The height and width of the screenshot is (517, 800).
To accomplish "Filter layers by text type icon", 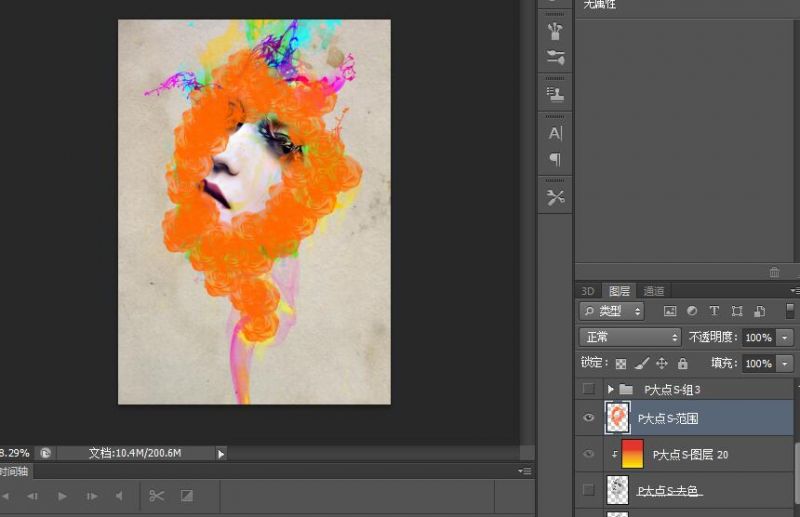I will tap(714, 312).
